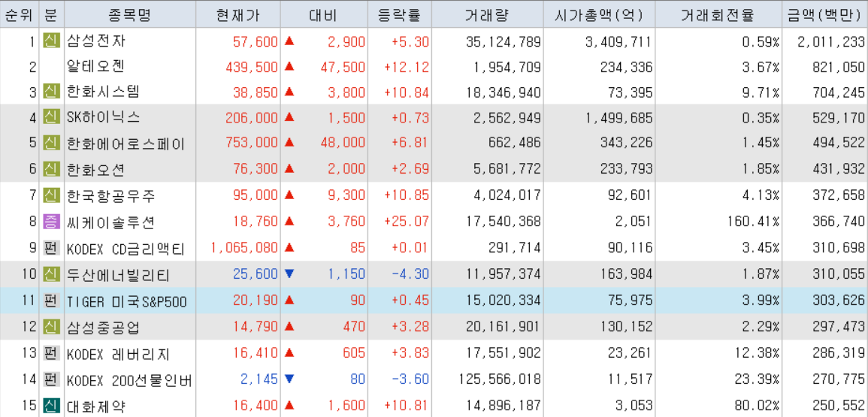Select the 대화제약 stock name
The image size is (868, 417).
pos(95,406)
